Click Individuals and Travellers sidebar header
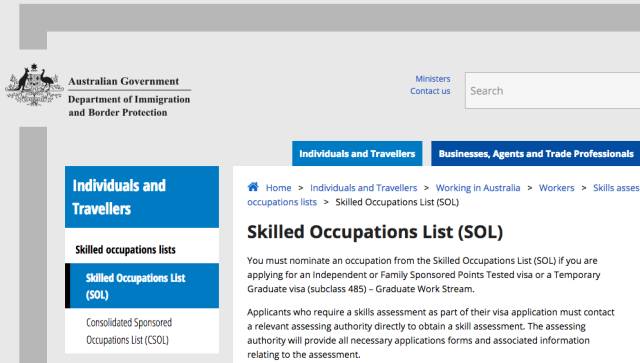 pos(142,197)
